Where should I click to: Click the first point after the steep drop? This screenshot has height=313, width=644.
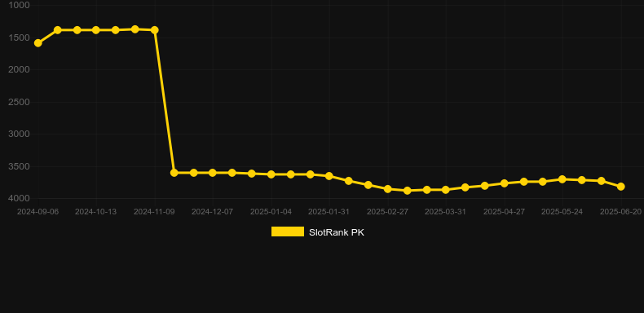(x=174, y=173)
